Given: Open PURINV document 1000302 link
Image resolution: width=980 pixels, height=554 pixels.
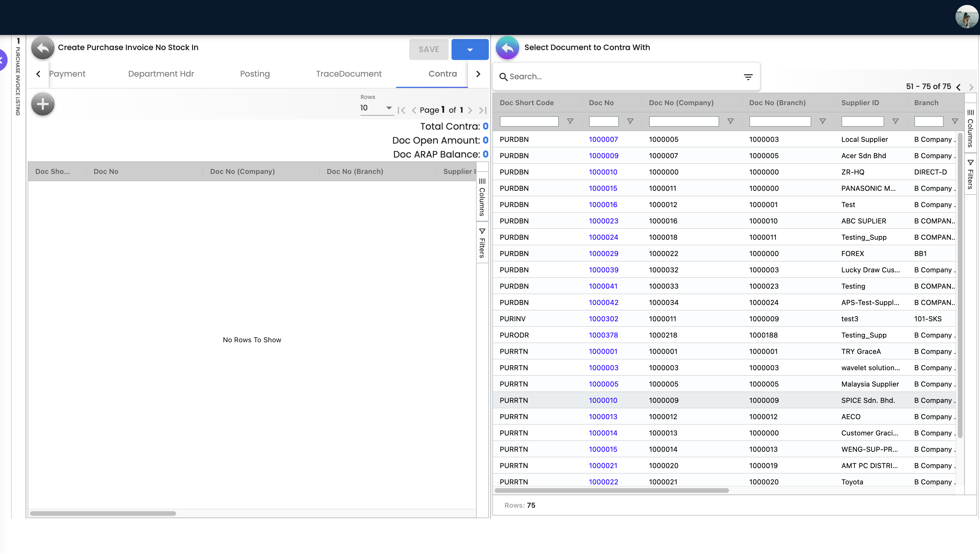Looking at the screenshot, I should click(603, 319).
